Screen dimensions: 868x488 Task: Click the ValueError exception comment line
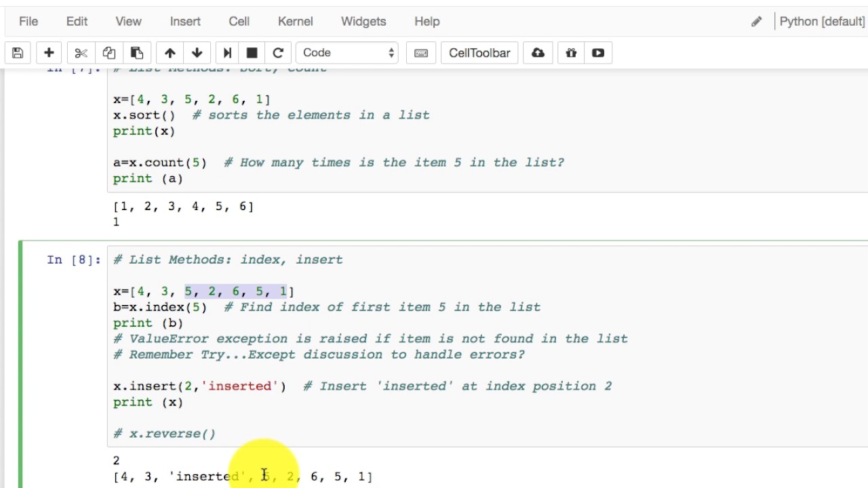[x=370, y=339]
